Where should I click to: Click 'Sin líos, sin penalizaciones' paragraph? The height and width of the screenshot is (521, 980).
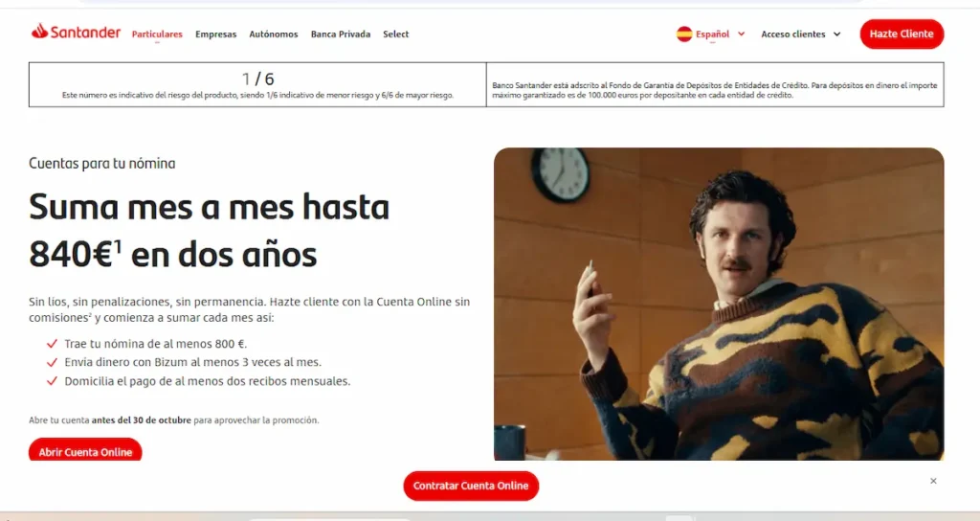point(250,309)
